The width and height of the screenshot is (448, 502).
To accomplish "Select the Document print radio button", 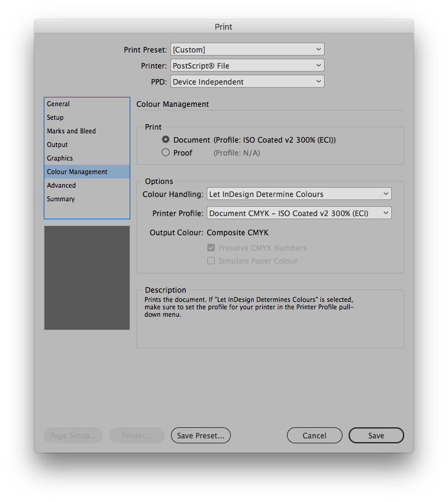I will point(165,140).
